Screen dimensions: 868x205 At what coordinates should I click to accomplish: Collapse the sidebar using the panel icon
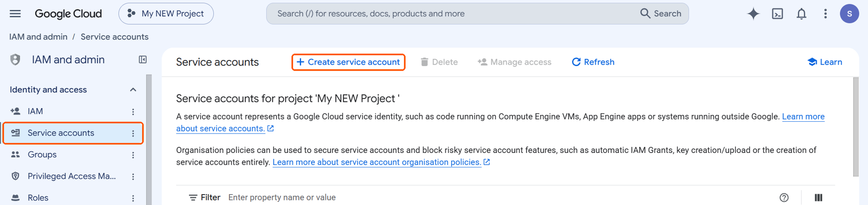tap(143, 60)
